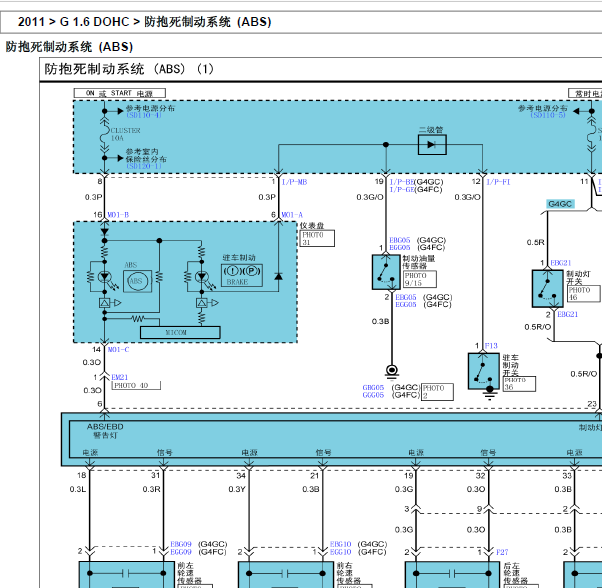Click the BRAKE parking warning lamp symbol
This screenshot has width=602, height=588.
[x=242, y=275]
